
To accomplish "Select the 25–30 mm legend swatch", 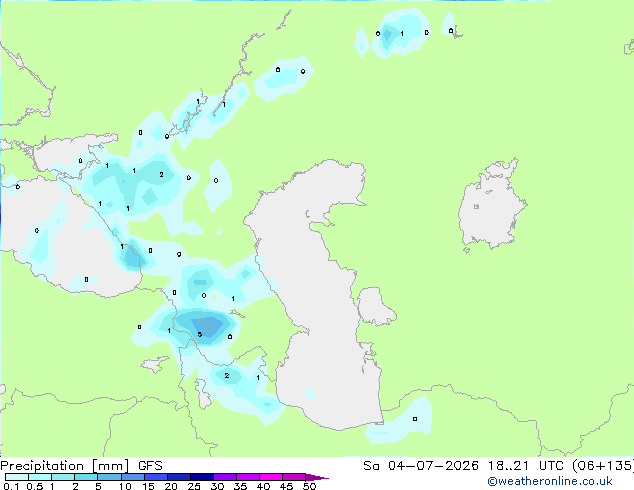I will coord(202,477).
